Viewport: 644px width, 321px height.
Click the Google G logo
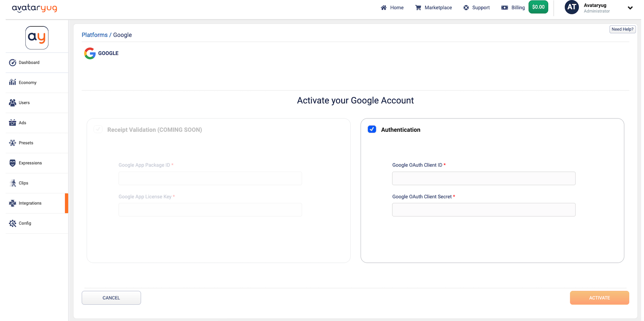coord(90,53)
